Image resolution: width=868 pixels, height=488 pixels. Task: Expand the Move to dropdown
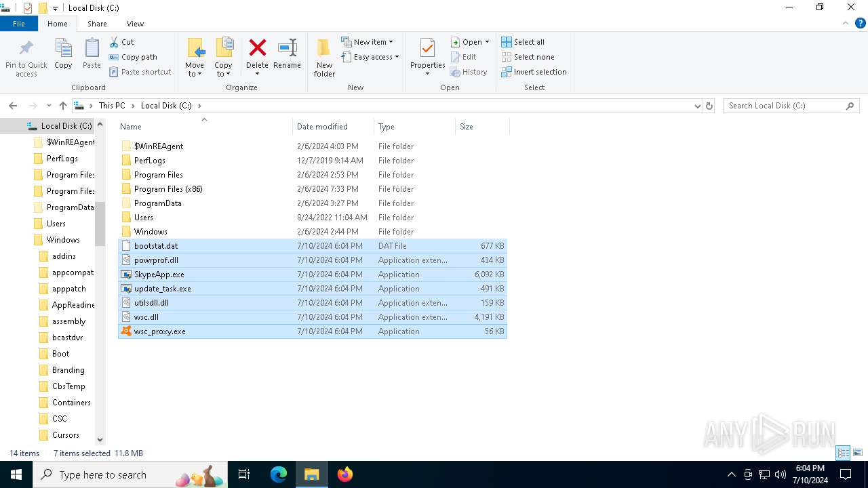[195, 70]
